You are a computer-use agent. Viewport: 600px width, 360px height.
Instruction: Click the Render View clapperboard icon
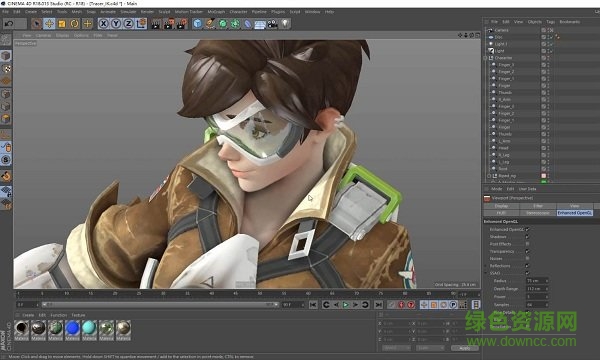pos(156,24)
